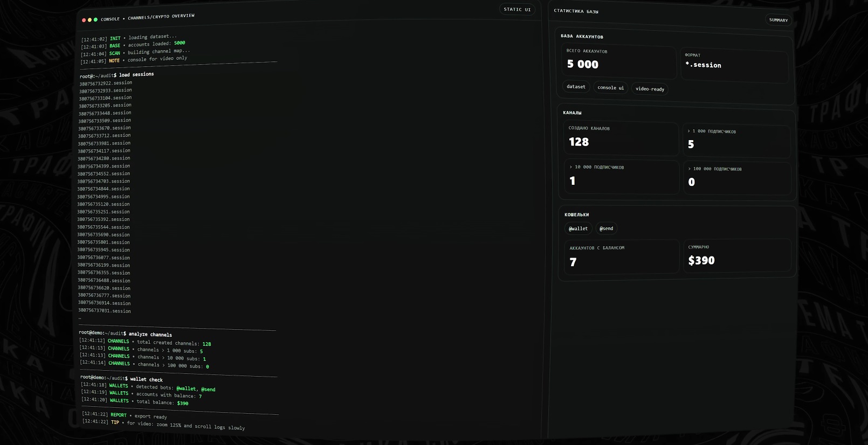The image size is (868, 445).
Task: Click the 5 000 total accounts card
Action: 618,61
